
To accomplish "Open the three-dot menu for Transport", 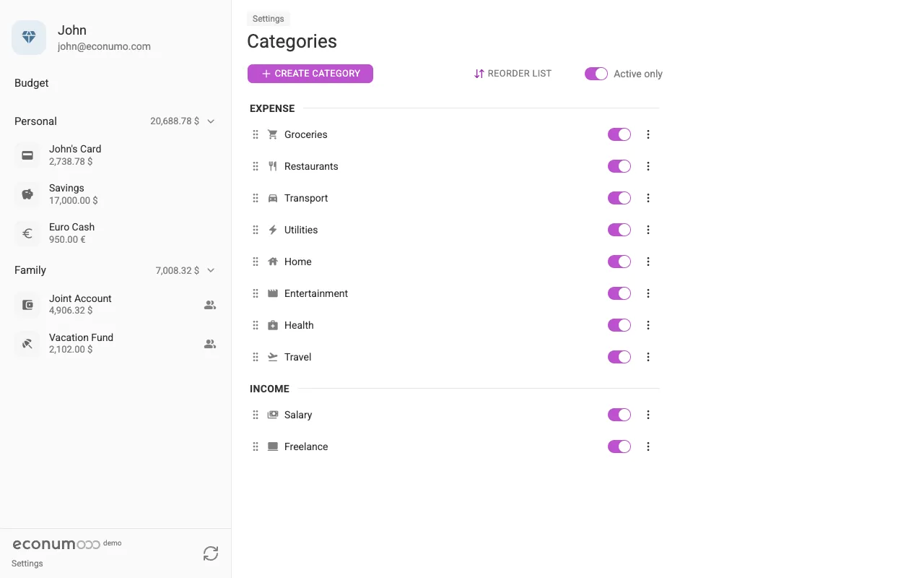I will point(648,198).
